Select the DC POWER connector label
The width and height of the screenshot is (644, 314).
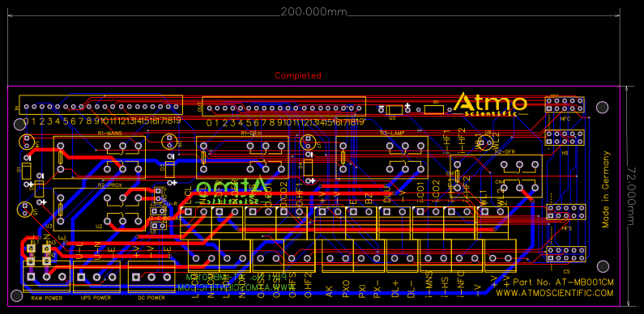[x=151, y=299]
